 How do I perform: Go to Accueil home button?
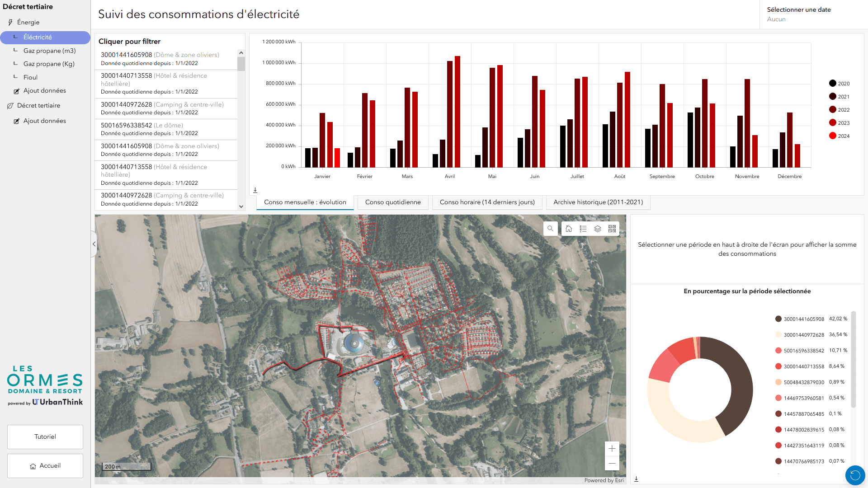[45, 465]
